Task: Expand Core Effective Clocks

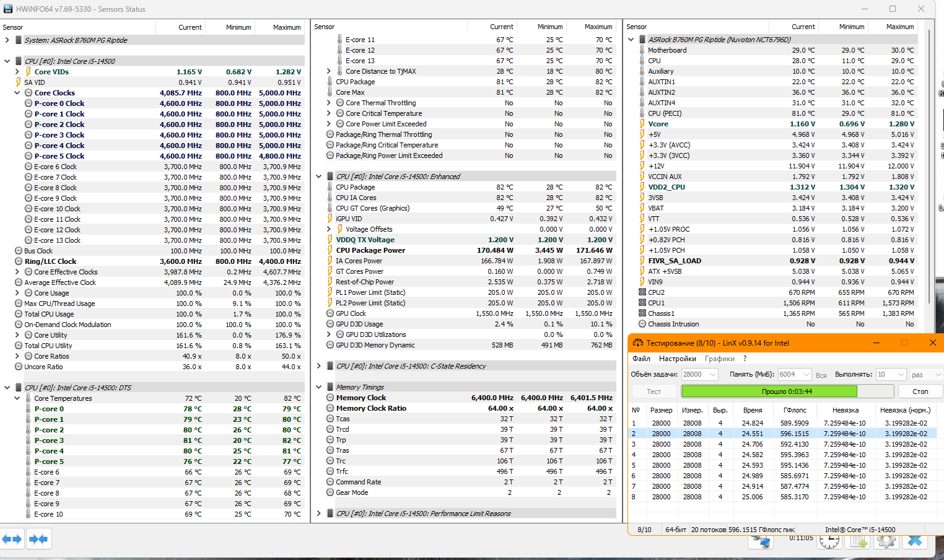Action: tap(17, 272)
